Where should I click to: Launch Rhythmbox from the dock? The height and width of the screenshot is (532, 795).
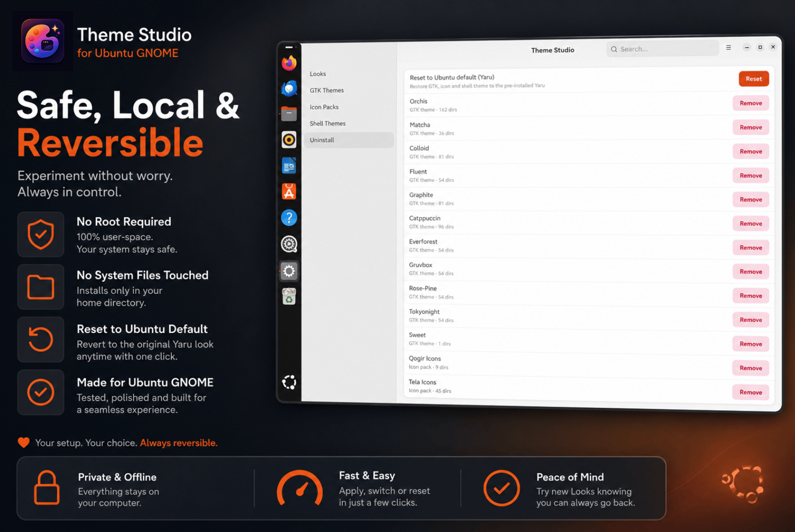point(289,139)
